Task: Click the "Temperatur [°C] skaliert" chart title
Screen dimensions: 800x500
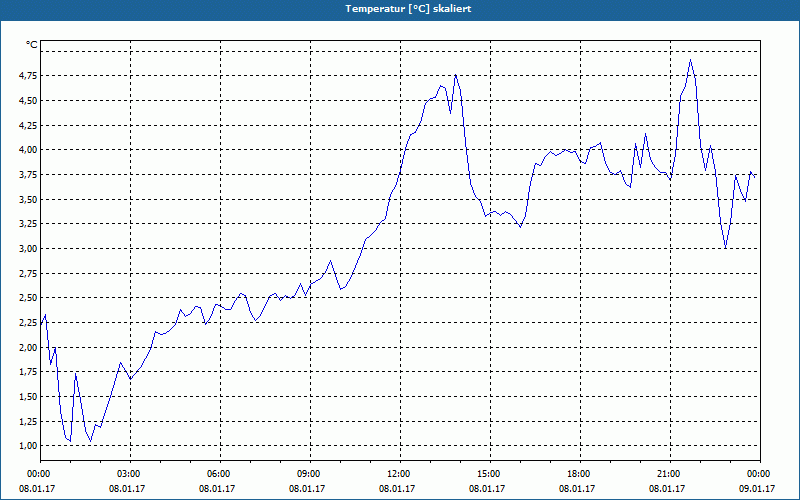Action: [x=408, y=9]
